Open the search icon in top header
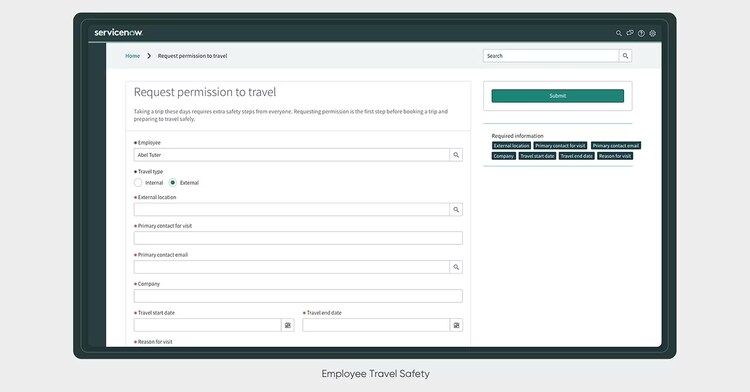This screenshot has width=750, height=392. point(618,33)
